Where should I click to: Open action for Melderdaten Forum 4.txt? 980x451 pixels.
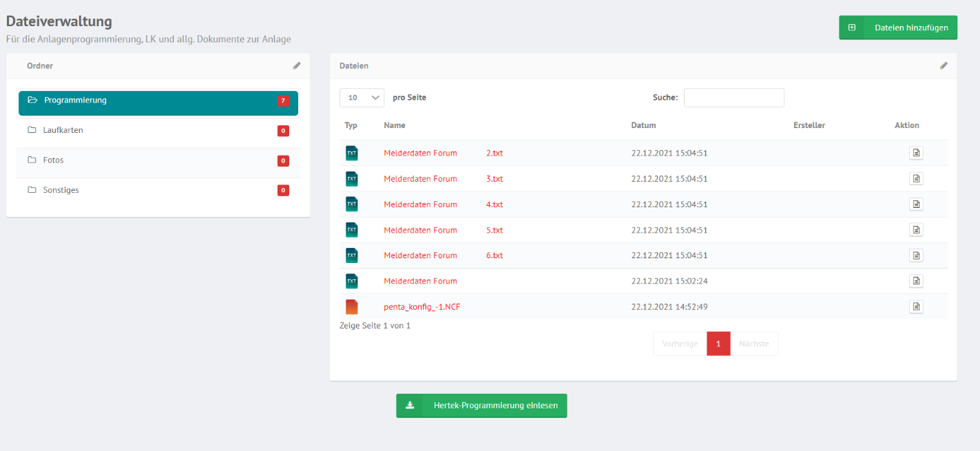[916, 204]
